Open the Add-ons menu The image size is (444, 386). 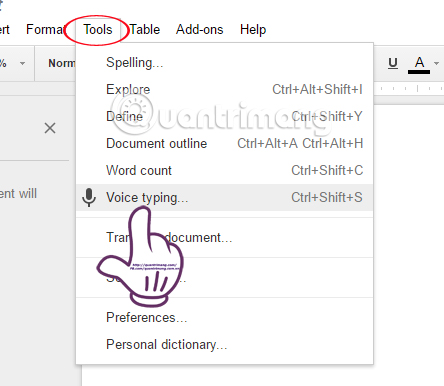point(200,30)
